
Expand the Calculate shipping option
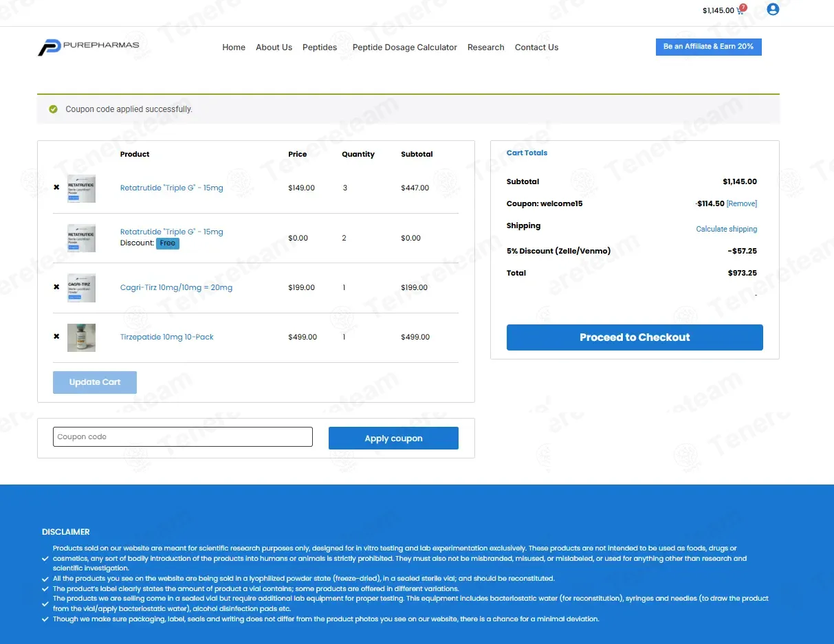[x=726, y=229]
